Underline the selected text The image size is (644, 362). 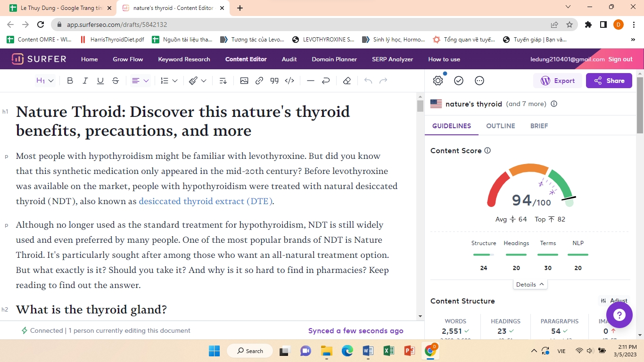(x=100, y=81)
